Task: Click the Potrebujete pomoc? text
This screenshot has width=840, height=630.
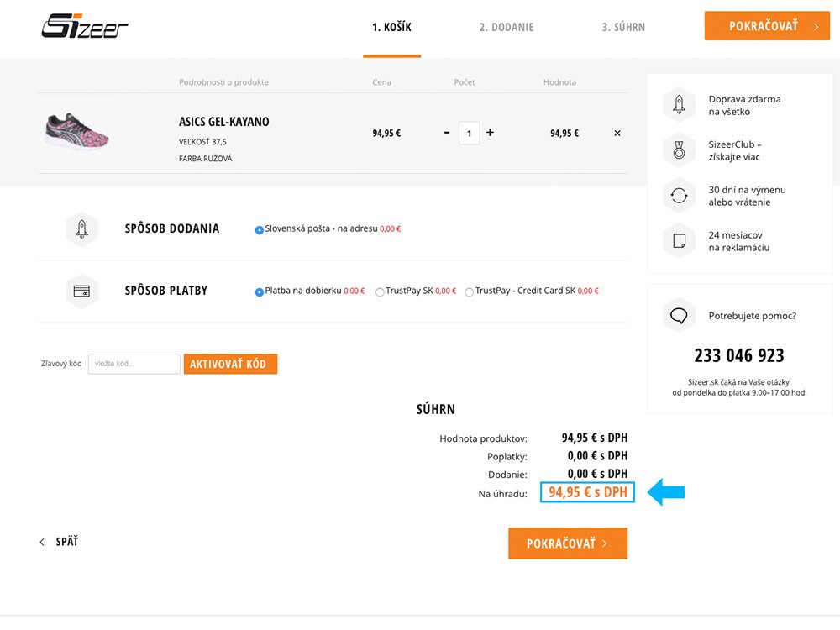Action: (752, 316)
